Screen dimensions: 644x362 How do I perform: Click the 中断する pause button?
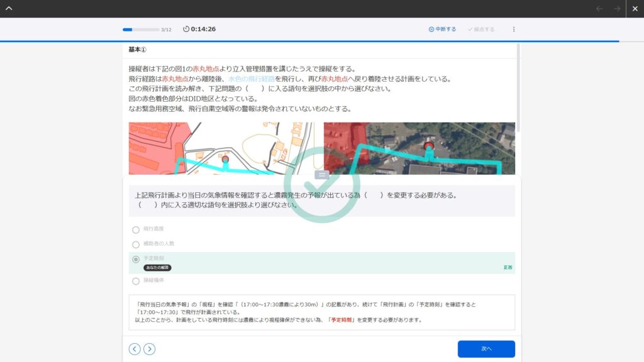[442, 29]
